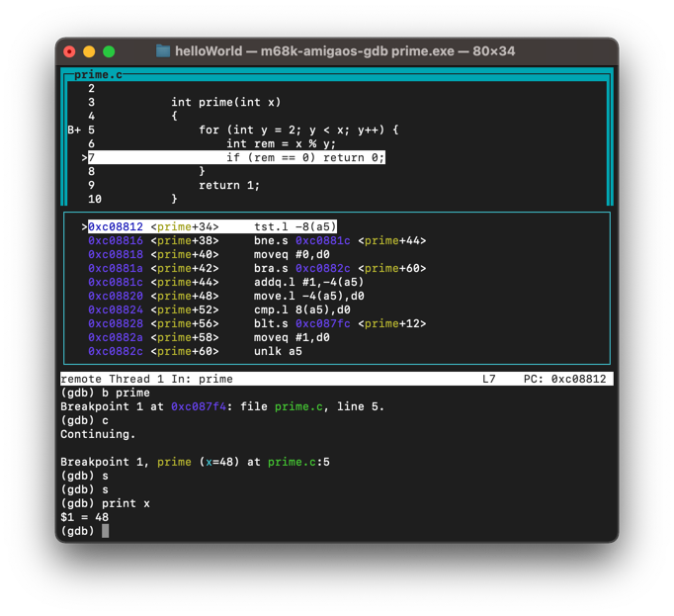Screen dimensions: 674x616
Task: Click the 'int rem = x % y;' source line
Action: click(x=281, y=143)
